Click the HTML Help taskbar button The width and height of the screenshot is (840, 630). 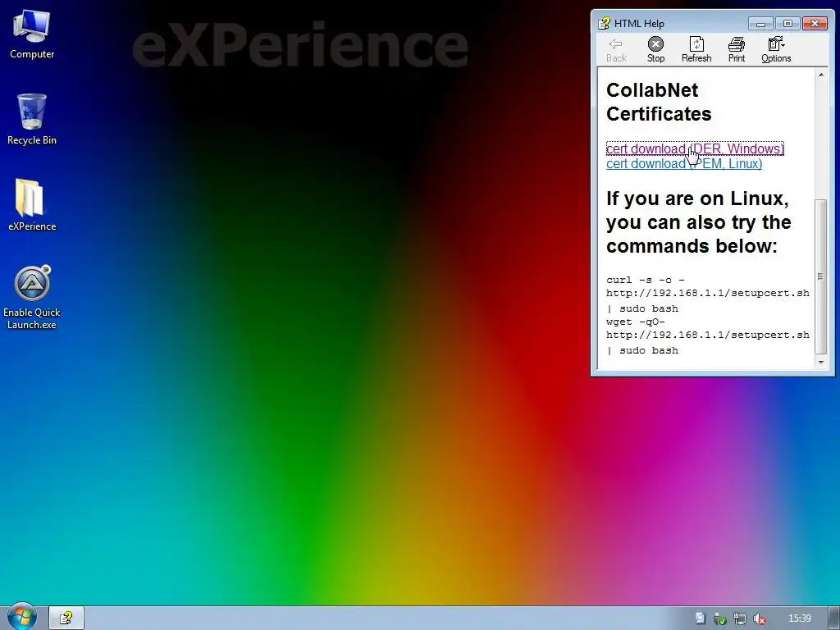(66, 619)
